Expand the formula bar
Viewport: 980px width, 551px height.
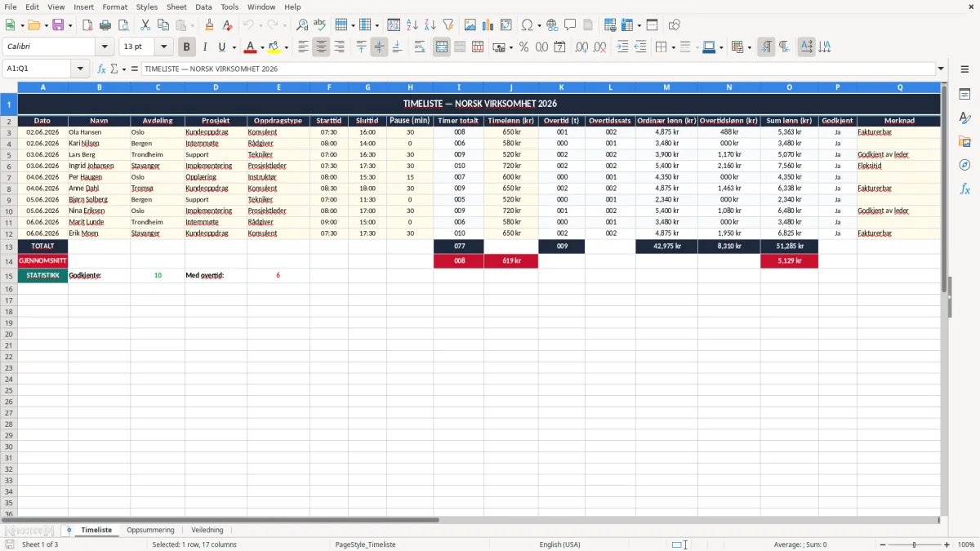pos(941,69)
